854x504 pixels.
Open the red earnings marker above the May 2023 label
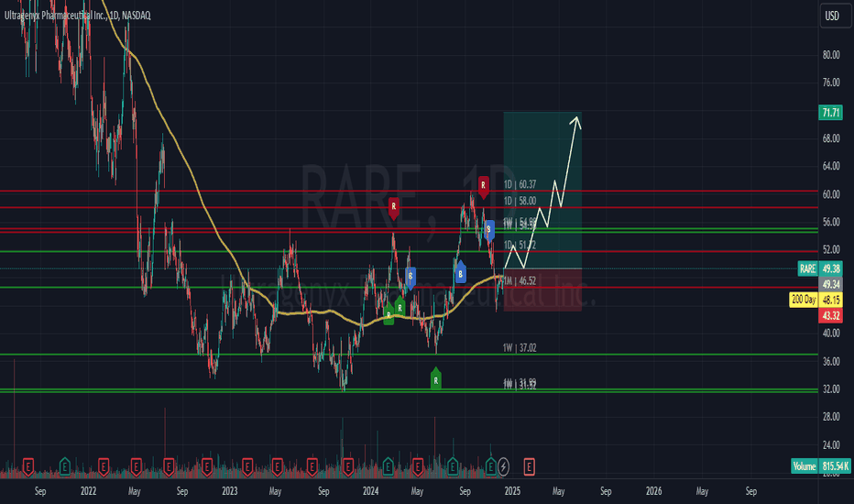coord(278,466)
